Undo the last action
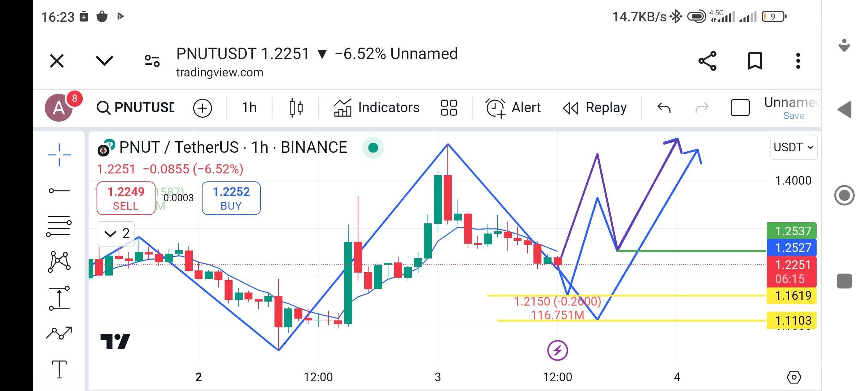Screen dimensions: 868x391 click(x=664, y=108)
